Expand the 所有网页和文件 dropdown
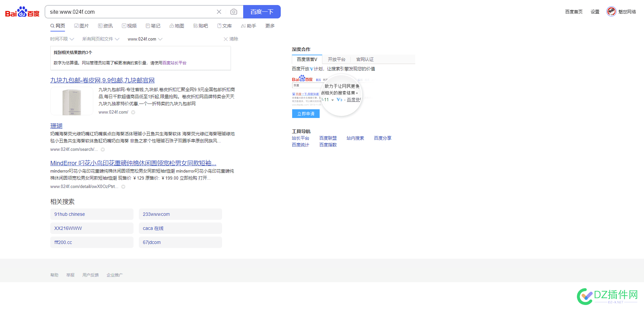The image size is (644, 310). click(101, 39)
